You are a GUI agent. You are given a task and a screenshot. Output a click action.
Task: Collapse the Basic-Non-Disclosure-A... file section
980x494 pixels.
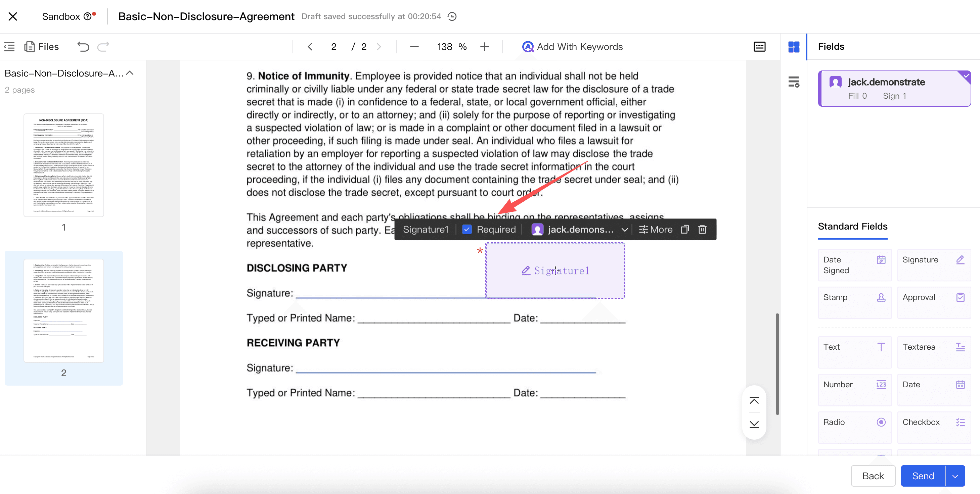pyautogui.click(x=130, y=73)
